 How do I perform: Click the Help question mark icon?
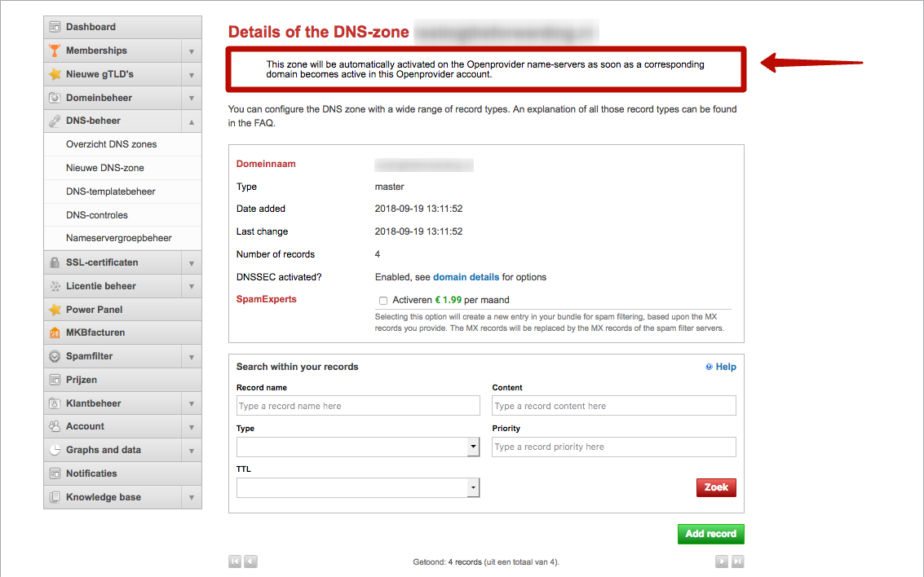click(x=709, y=367)
